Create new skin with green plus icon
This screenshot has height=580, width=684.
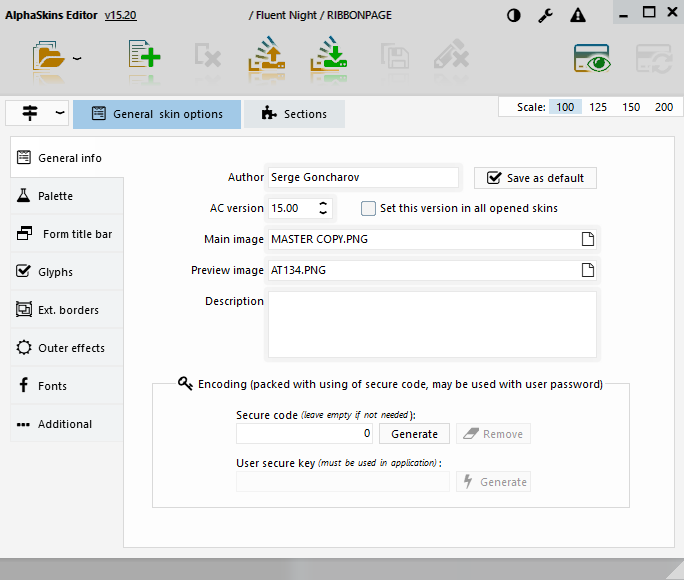[144, 54]
